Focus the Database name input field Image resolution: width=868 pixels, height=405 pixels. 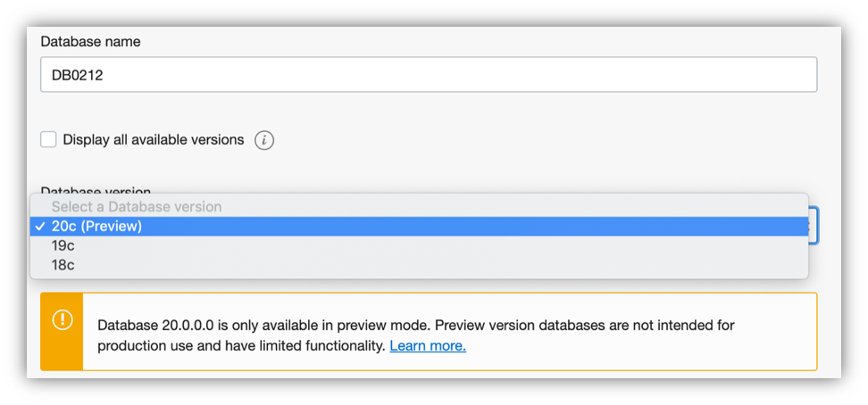(x=429, y=75)
